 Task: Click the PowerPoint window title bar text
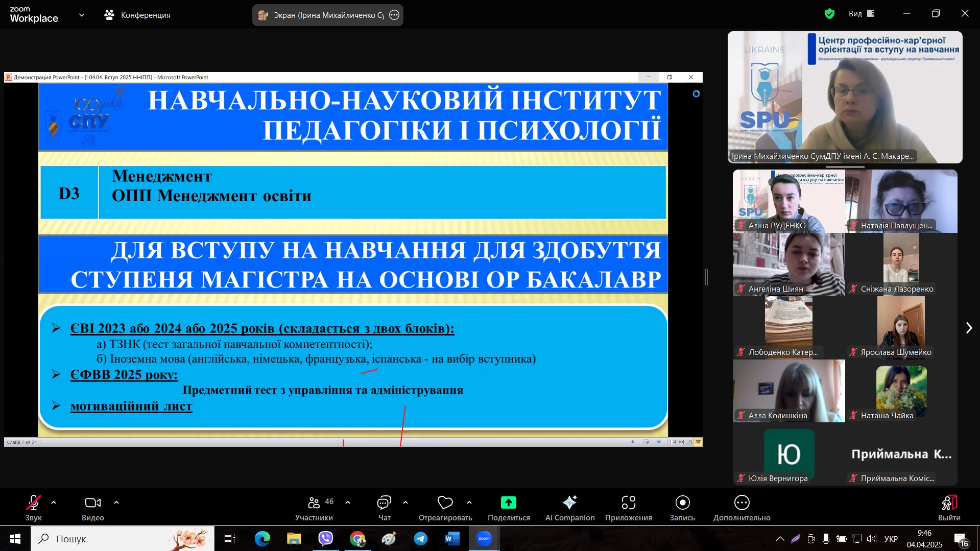111,78
